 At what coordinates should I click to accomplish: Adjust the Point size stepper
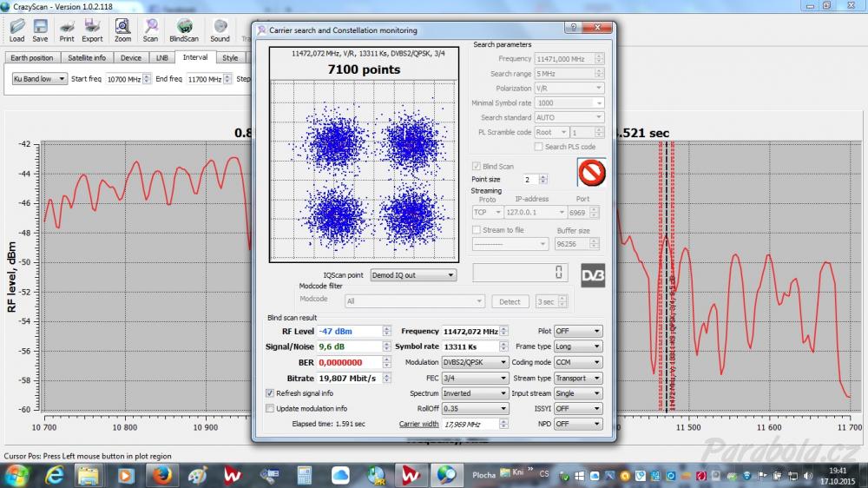pos(543,180)
